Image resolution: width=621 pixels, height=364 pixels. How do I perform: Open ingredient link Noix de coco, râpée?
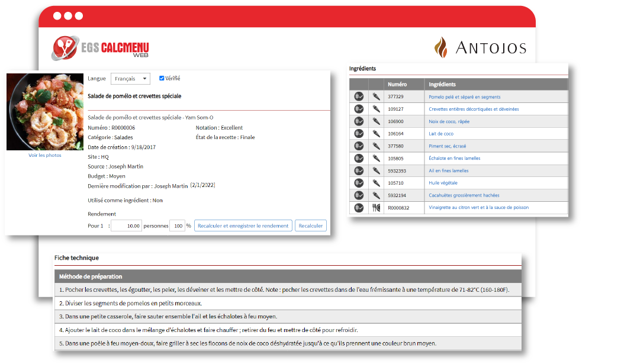pyautogui.click(x=449, y=121)
